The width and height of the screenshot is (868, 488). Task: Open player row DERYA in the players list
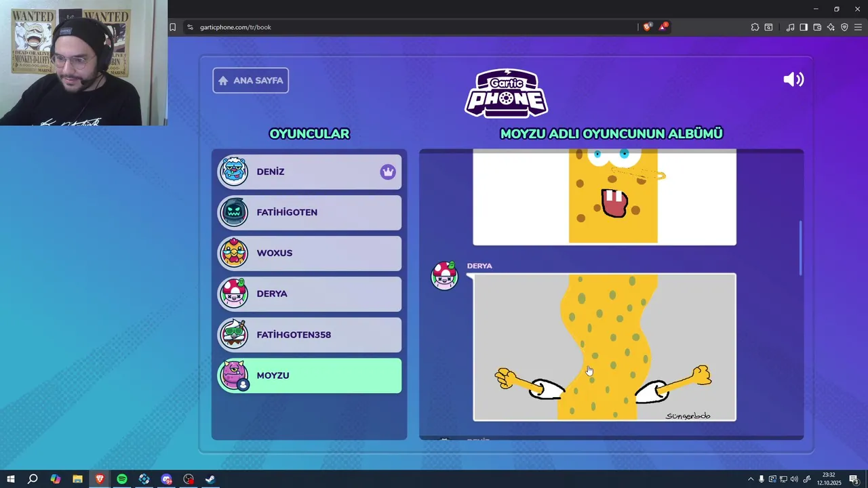coord(309,293)
